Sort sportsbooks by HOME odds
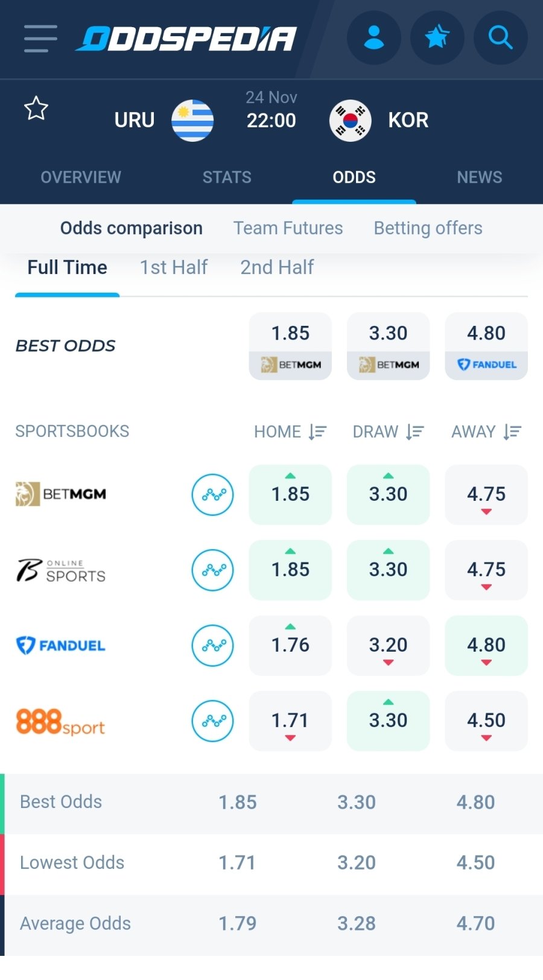The height and width of the screenshot is (980, 543). tap(290, 431)
